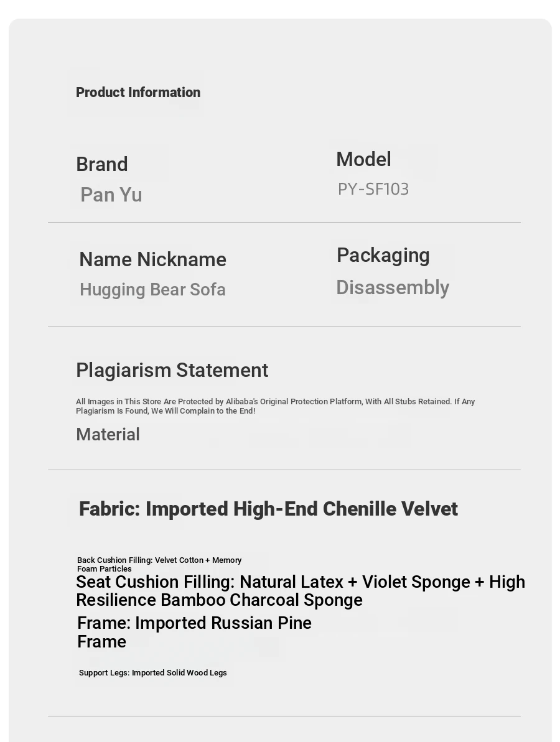Click the divider line below Hugging Bear Sofa
The image size is (560, 742).
click(x=284, y=326)
